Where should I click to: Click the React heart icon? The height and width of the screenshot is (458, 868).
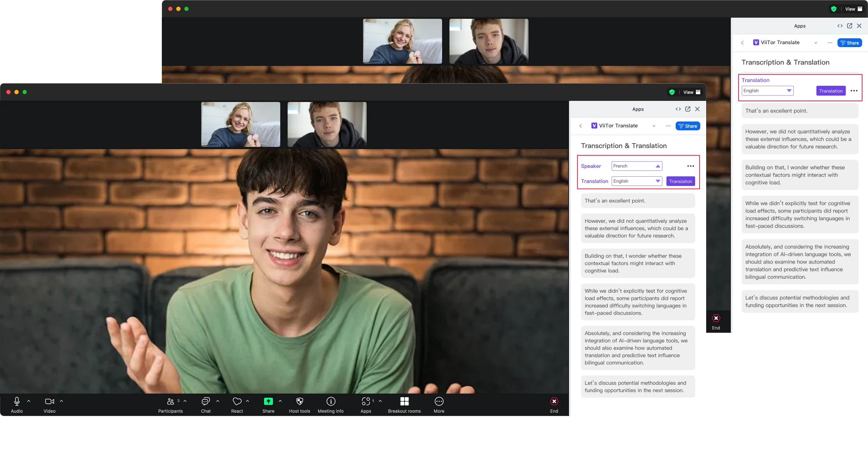click(237, 401)
